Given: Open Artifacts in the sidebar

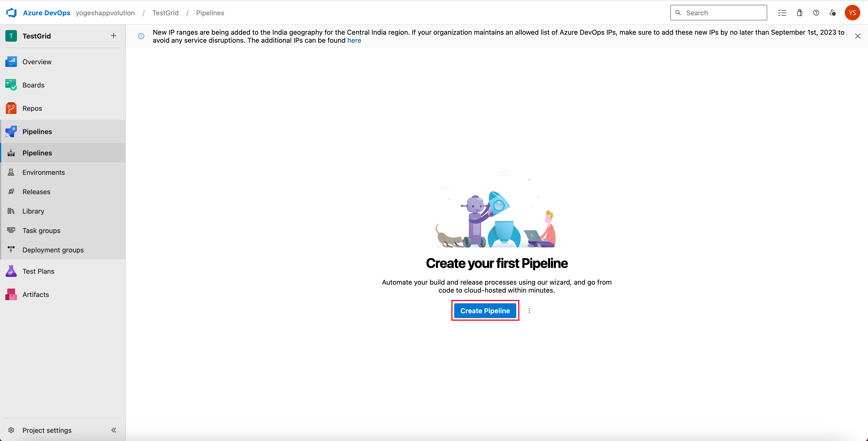Looking at the screenshot, I should (x=63, y=294).
